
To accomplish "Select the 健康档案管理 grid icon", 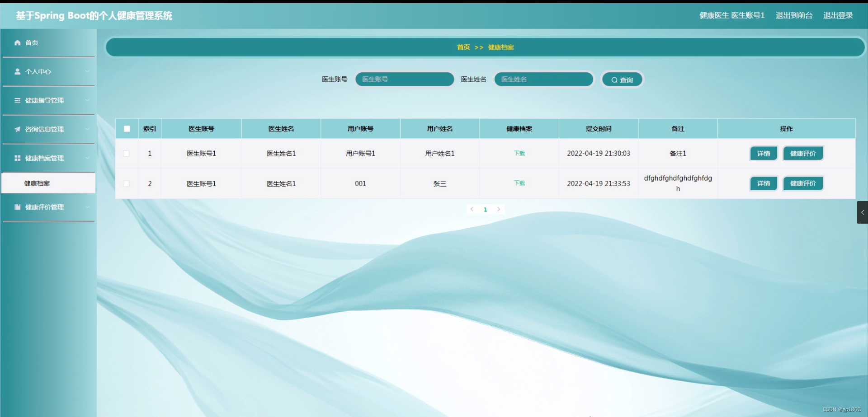I will tap(17, 158).
